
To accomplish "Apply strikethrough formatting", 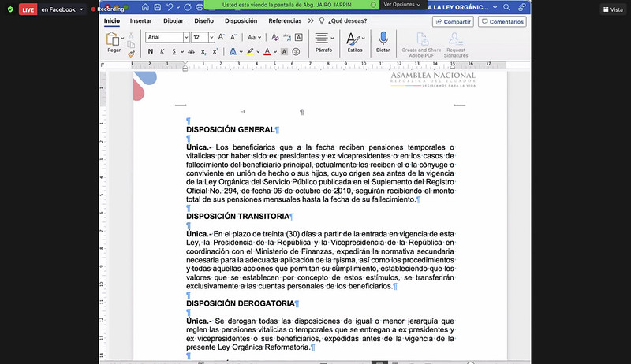I will click(x=191, y=51).
